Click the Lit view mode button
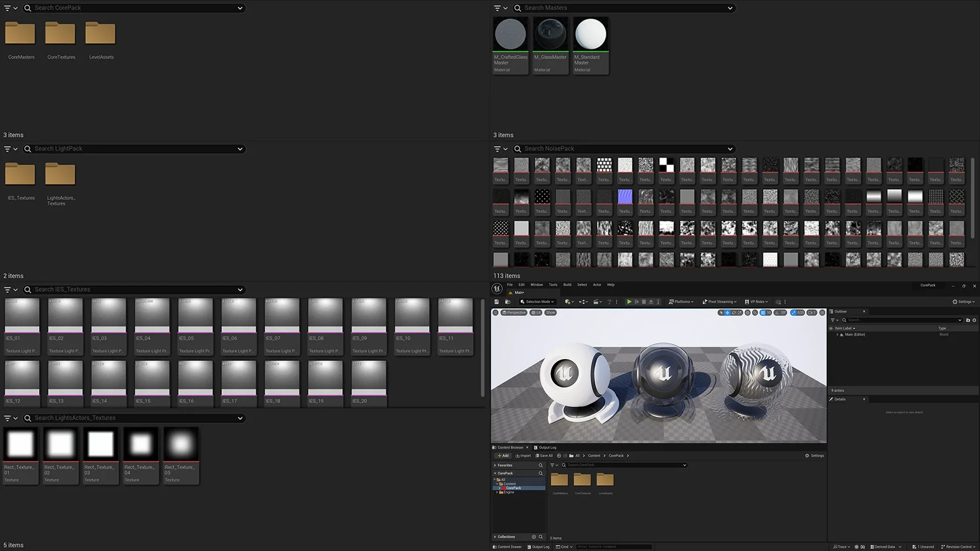The image size is (980, 551). 536,313
